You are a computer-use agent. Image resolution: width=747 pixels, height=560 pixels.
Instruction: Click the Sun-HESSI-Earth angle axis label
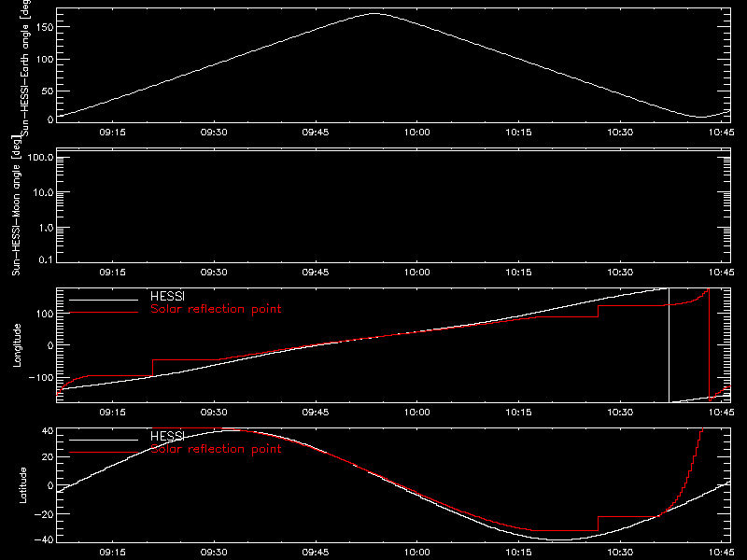[x=25, y=67]
